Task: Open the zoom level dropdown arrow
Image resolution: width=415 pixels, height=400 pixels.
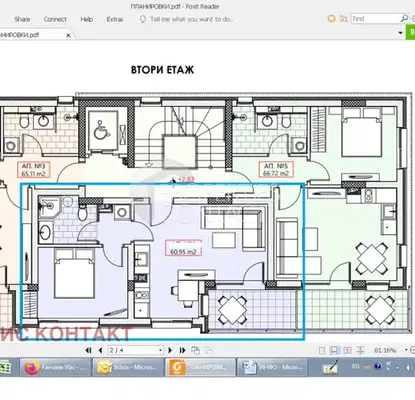Action: point(406,350)
